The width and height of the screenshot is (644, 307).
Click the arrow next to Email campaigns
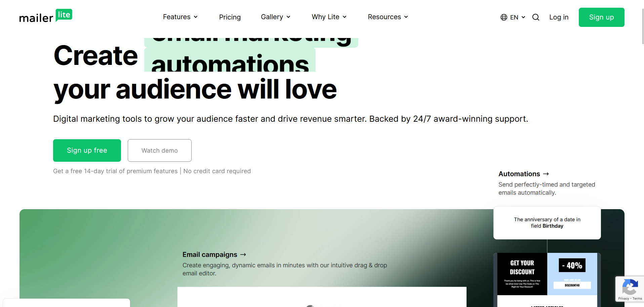(x=243, y=255)
